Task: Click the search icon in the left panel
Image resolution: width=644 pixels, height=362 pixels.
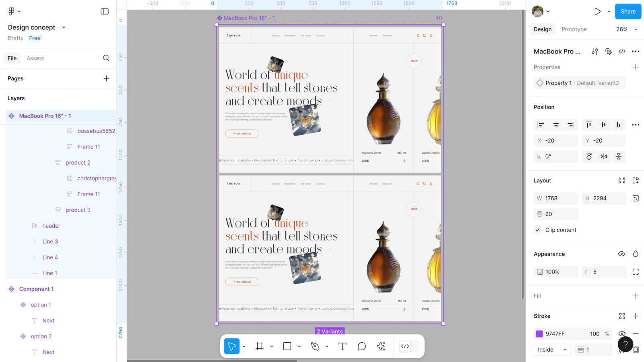Action: 106,58
